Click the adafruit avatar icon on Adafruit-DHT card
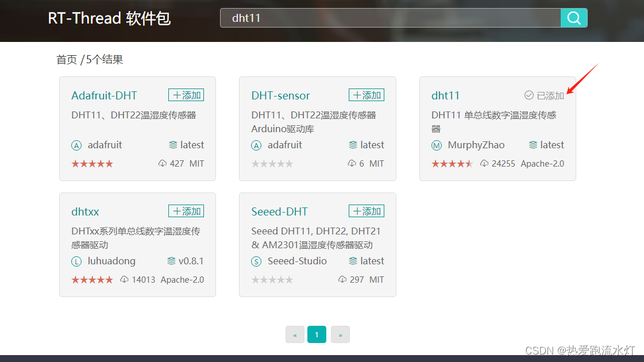The width and height of the screenshot is (644, 362). (76, 145)
